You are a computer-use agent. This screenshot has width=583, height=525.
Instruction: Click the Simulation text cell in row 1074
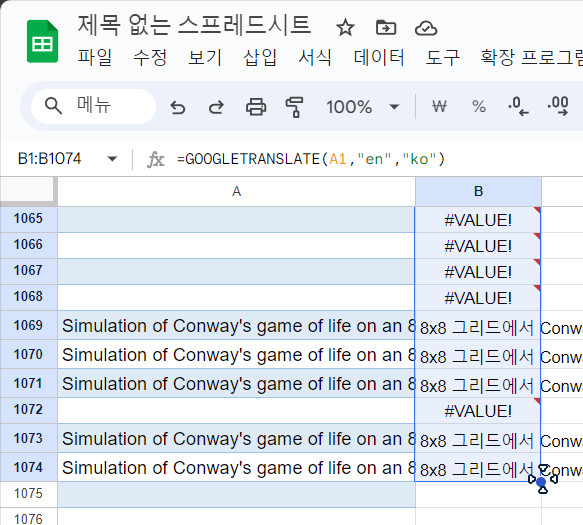tap(236, 468)
